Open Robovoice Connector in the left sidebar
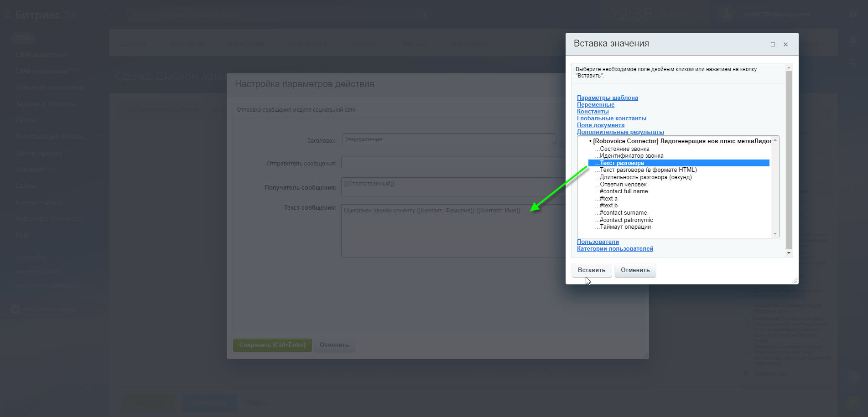The height and width of the screenshot is (417, 868). (49, 219)
